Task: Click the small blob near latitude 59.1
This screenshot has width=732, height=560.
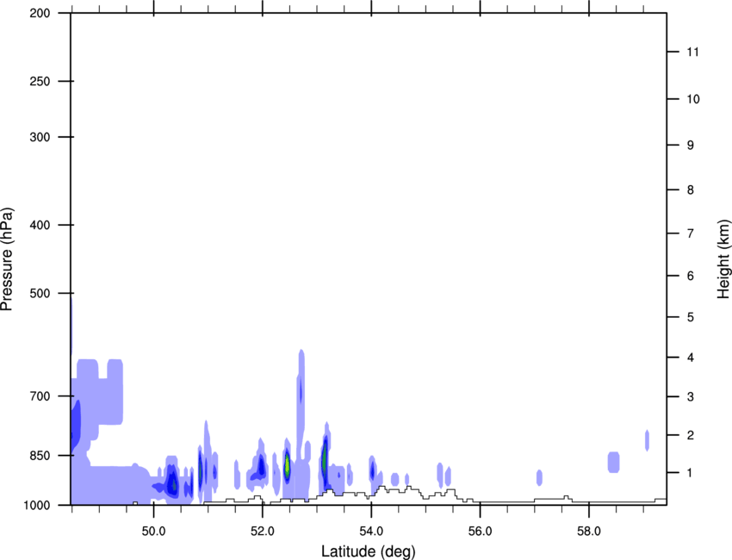Action: pos(647,440)
